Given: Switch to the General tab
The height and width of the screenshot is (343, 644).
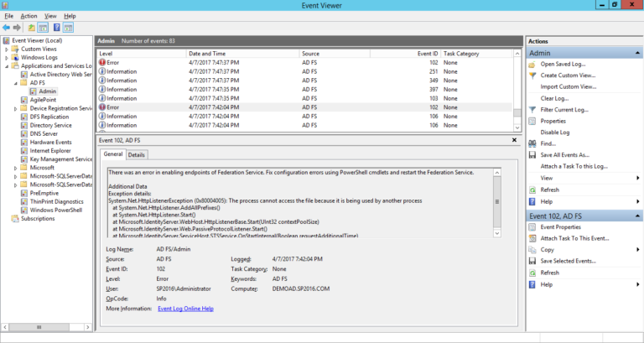Looking at the screenshot, I should point(113,154).
